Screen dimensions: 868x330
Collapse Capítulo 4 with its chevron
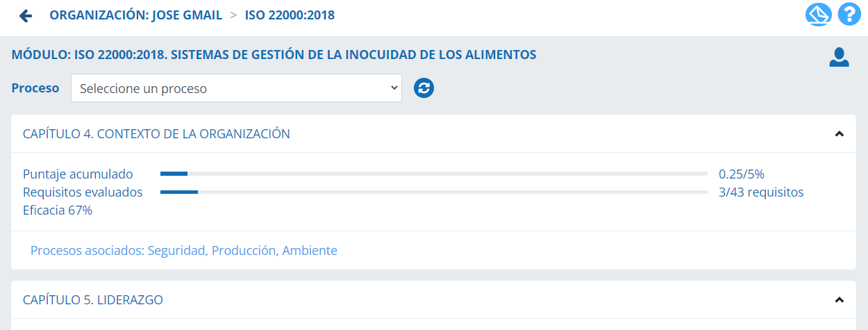[x=839, y=134]
